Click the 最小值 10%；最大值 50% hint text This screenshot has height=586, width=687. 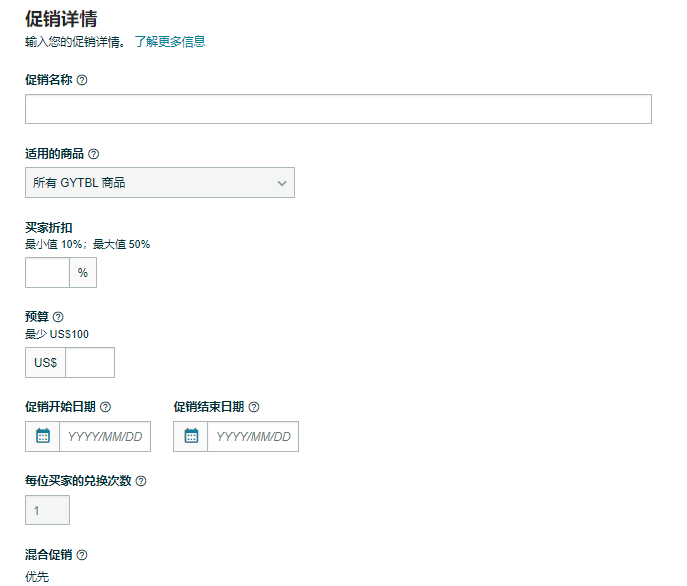tap(88, 244)
